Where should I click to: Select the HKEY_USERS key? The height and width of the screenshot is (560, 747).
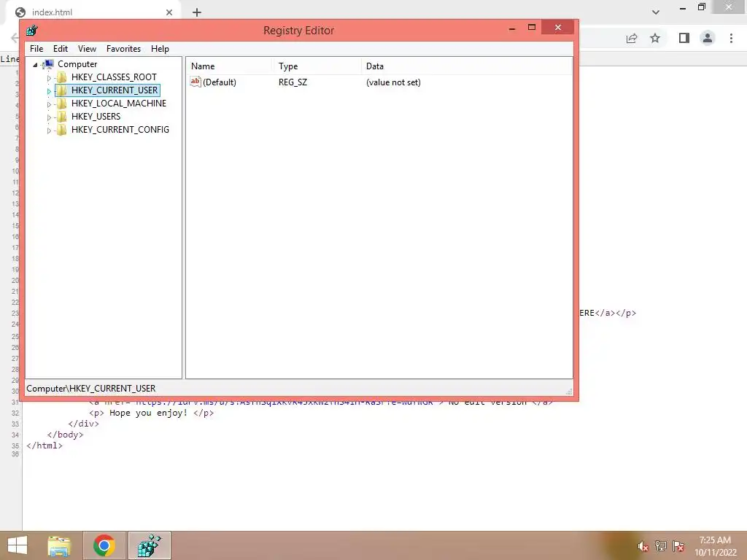pyautogui.click(x=96, y=117)
